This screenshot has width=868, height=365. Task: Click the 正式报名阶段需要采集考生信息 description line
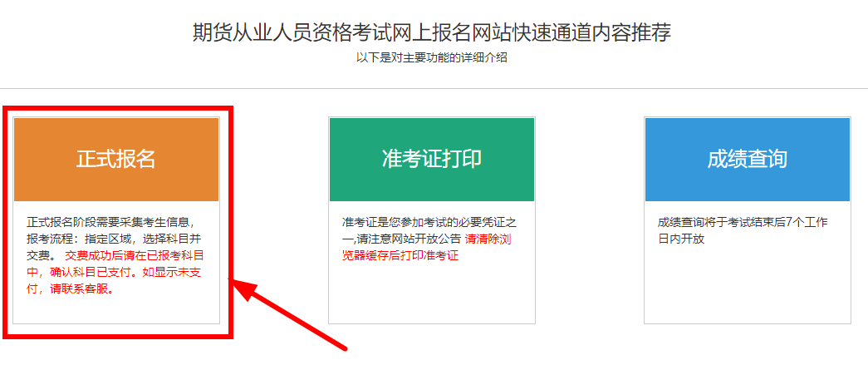point(110,222)
